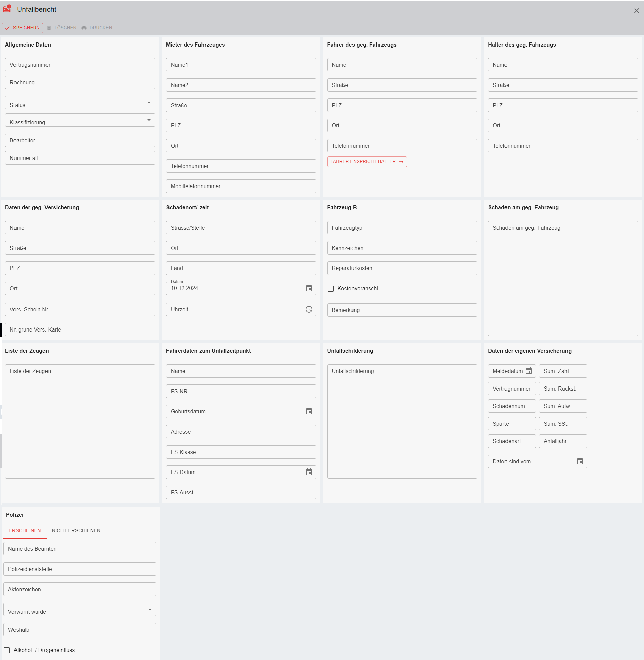Click the Speichern button
Viewport: 644px width, 660px height.
coord(22,28)
